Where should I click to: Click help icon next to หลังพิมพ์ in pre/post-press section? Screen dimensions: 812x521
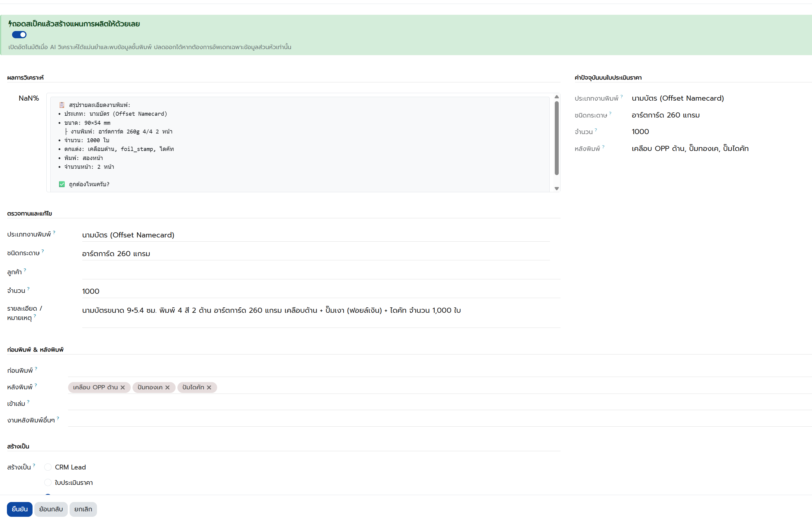tap(36, 385)
